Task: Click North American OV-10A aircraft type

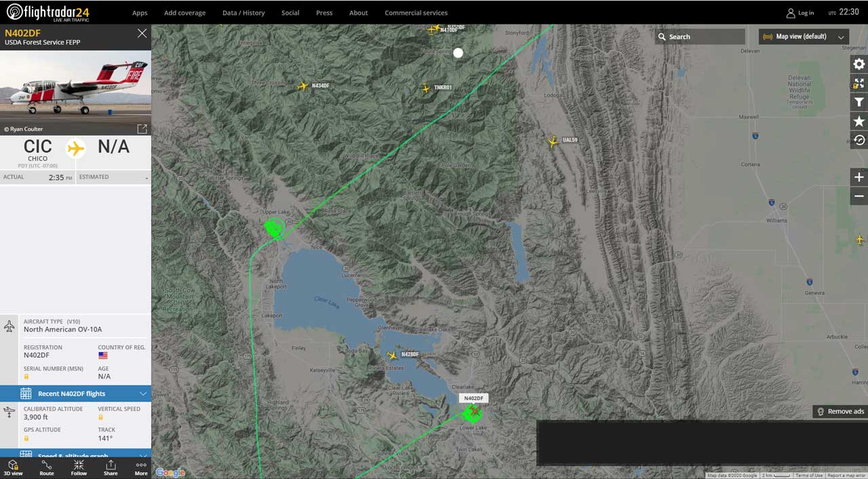Action: click(62, 330)
